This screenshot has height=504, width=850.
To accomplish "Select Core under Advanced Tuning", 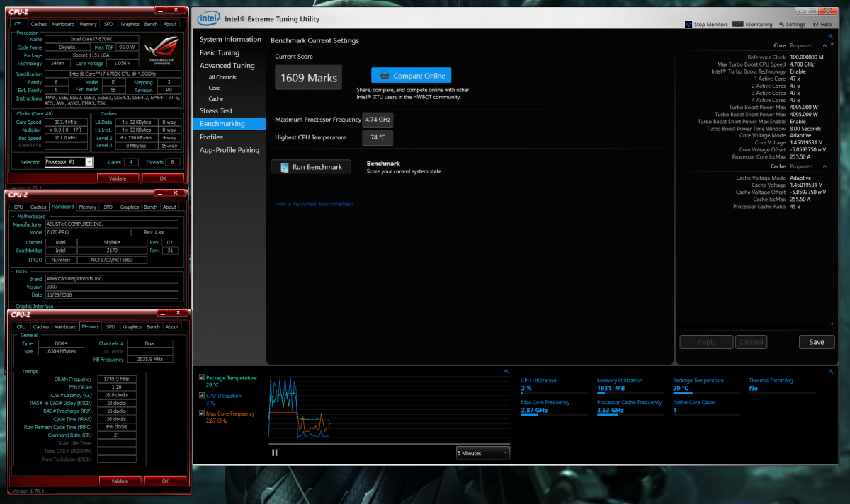I will click(214, 88).
